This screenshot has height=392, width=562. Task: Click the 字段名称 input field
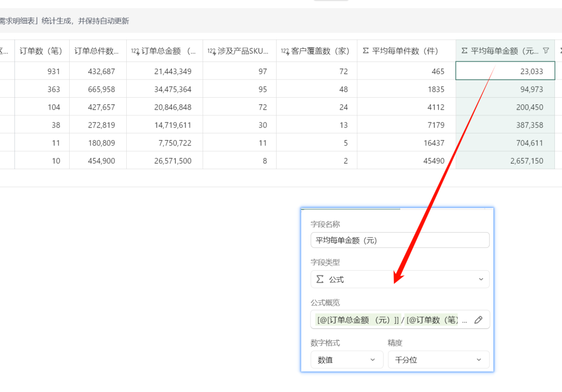(x=400, y=240)
